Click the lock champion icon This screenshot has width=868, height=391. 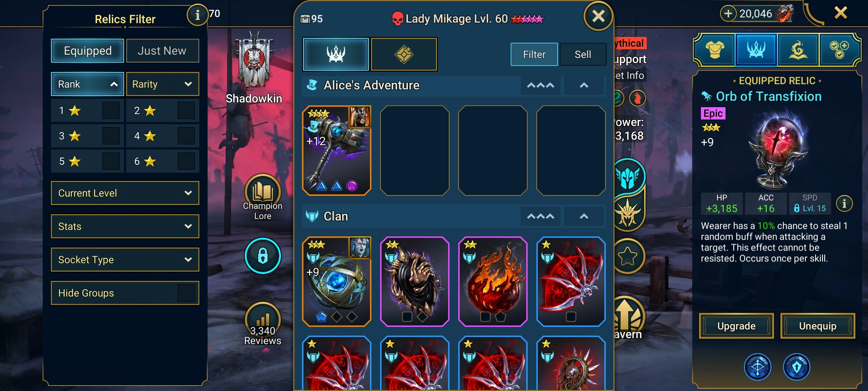coord(263,256)
